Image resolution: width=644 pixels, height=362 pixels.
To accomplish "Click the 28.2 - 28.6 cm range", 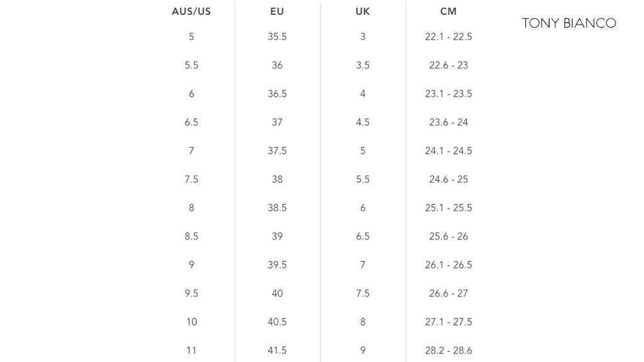I will click(x=448, y=351).
